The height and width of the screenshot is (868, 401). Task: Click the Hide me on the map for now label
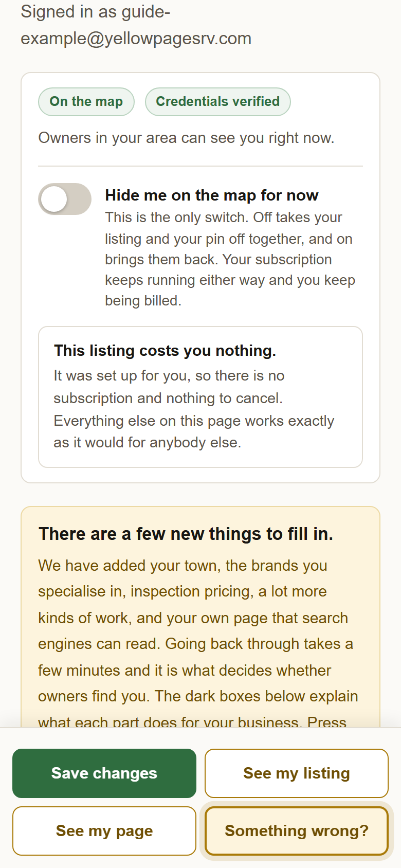pos(212,195)
